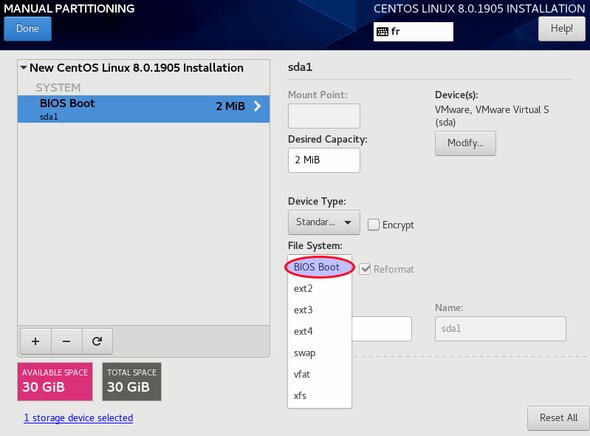Click the AVAILABLE SPACE 30 GiB box

point(55,381)
